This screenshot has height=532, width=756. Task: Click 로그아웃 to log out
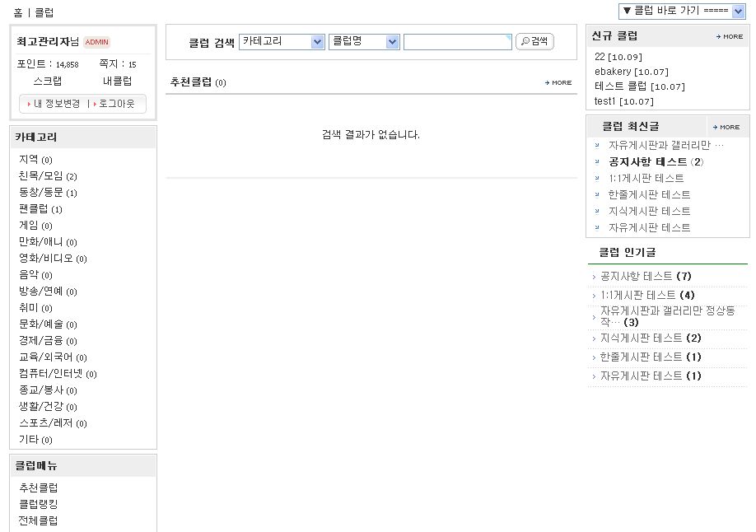point(116,104)
